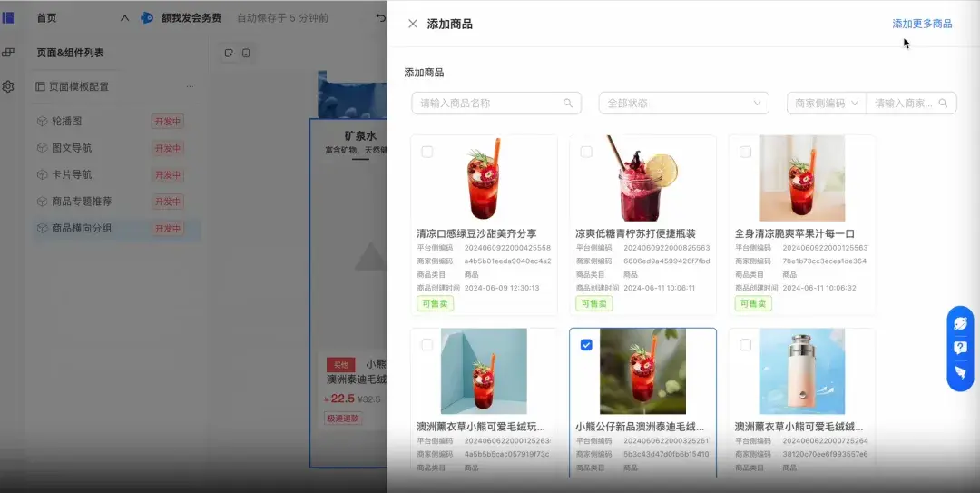Click the 可售卖 tag on 清凉口感绿豆沙 card
The image size is (980, 493).
tap(435, 303)
